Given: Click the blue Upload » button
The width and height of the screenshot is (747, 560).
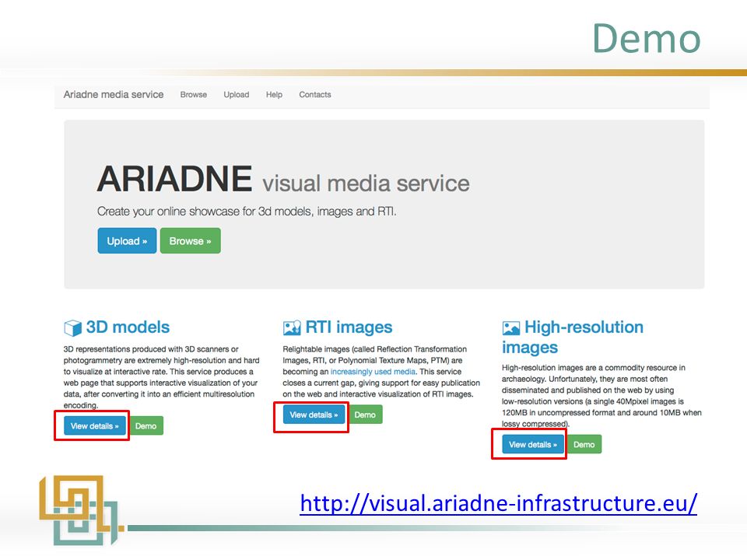Looking at the screenshot, I should tap(127, 240).
